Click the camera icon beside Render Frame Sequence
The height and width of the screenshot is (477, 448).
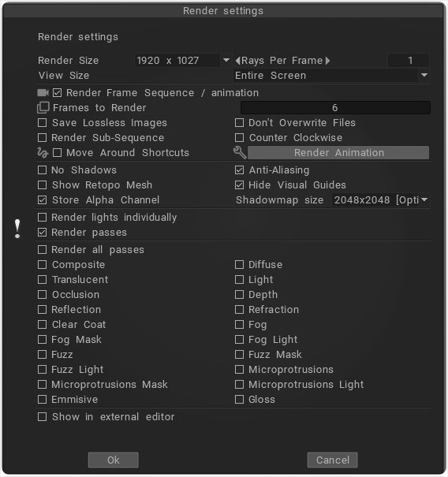coord(43,92)
